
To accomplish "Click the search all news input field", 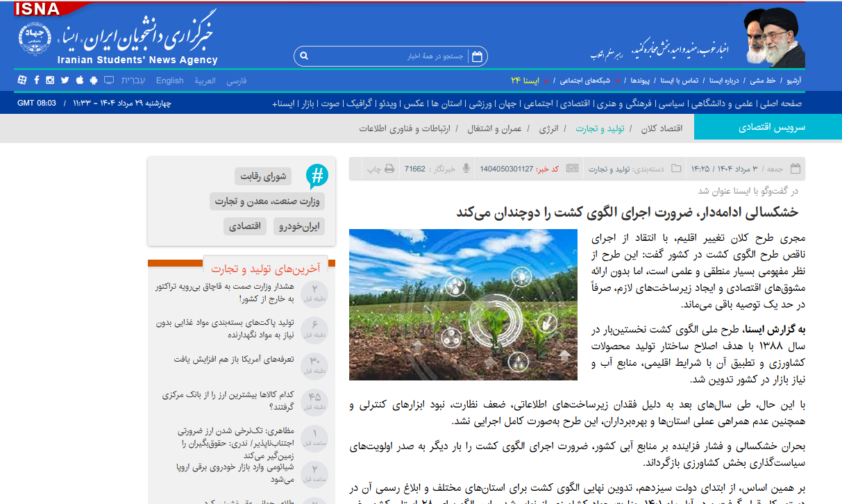I will 389,56.
